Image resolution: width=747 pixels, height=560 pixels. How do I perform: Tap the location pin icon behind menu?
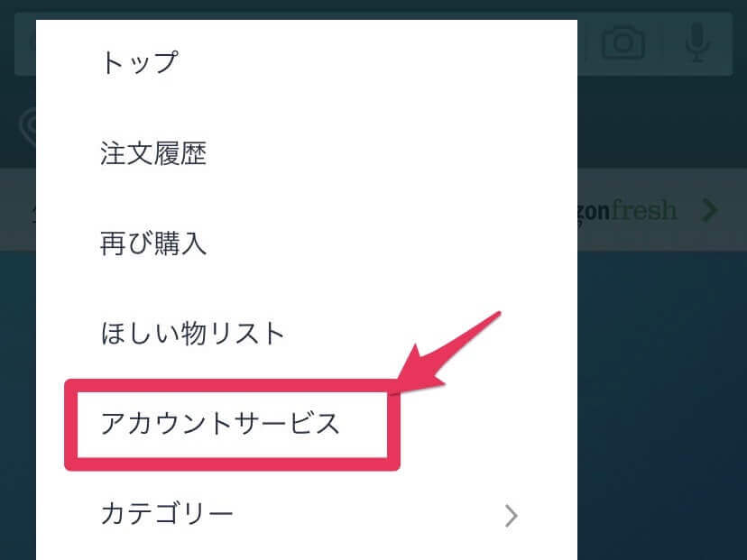click(28, 126)
